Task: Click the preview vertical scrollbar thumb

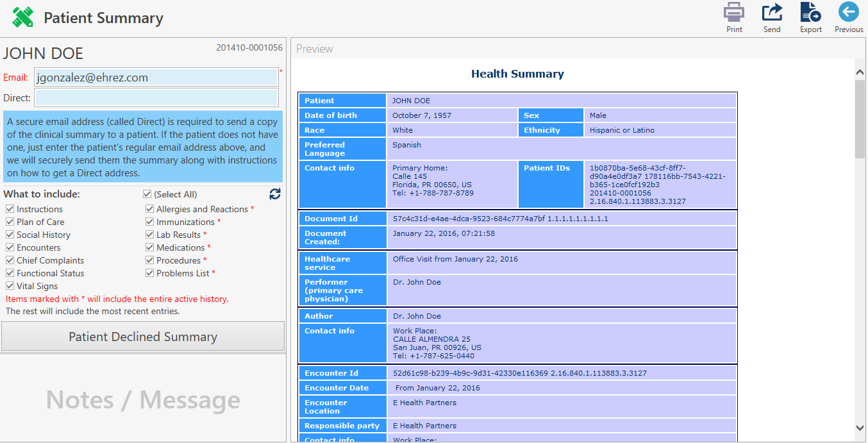Action: coord(860,119)
